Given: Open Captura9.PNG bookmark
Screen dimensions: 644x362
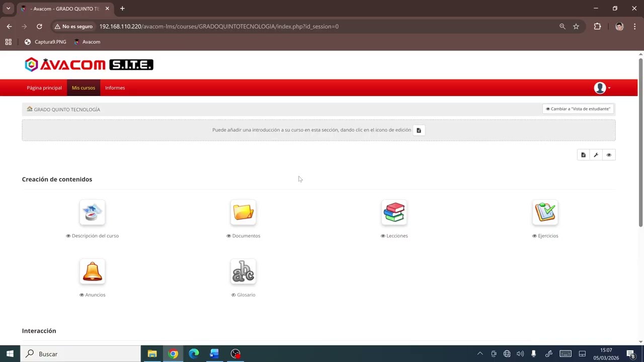Looking at the screenshot, I should pyautogui.click(x=45, y=42).
